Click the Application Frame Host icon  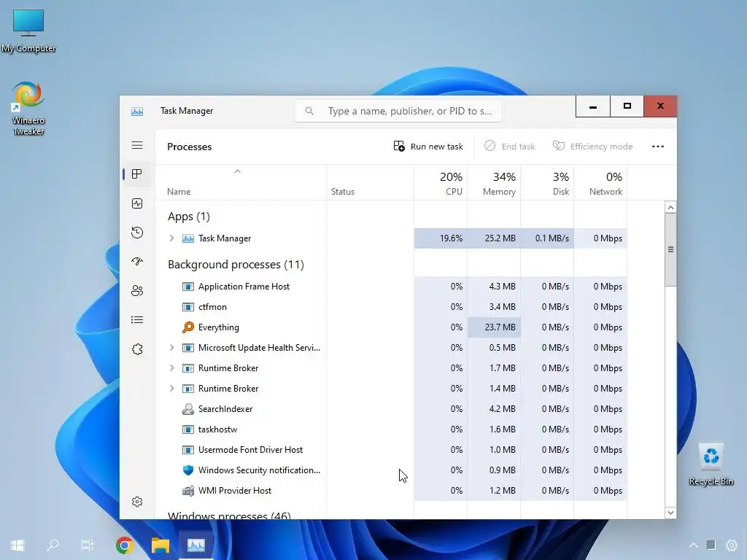188,286
